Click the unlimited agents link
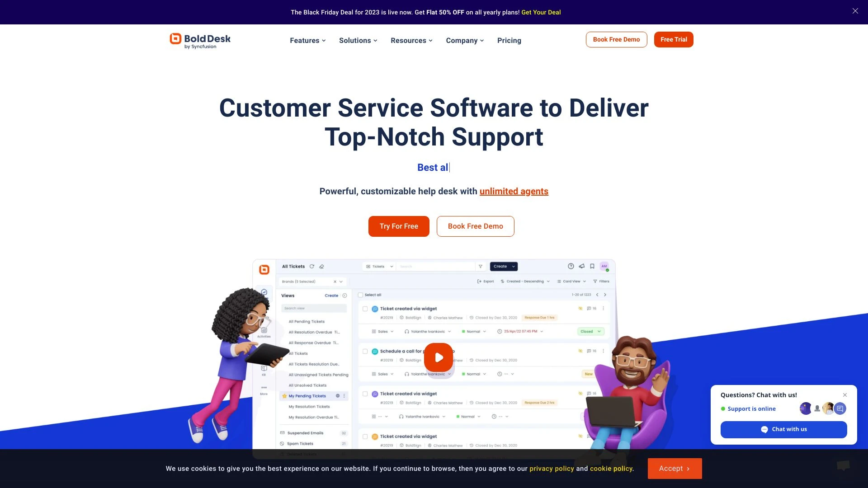Image resolution: width=868 pixels, height=488 pixels. coord(514,191)
